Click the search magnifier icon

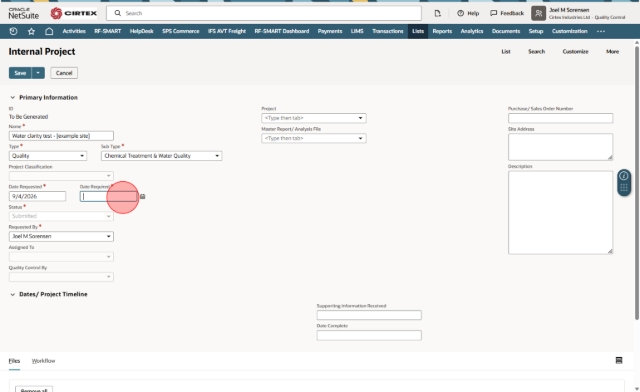(x=118, y=13)
